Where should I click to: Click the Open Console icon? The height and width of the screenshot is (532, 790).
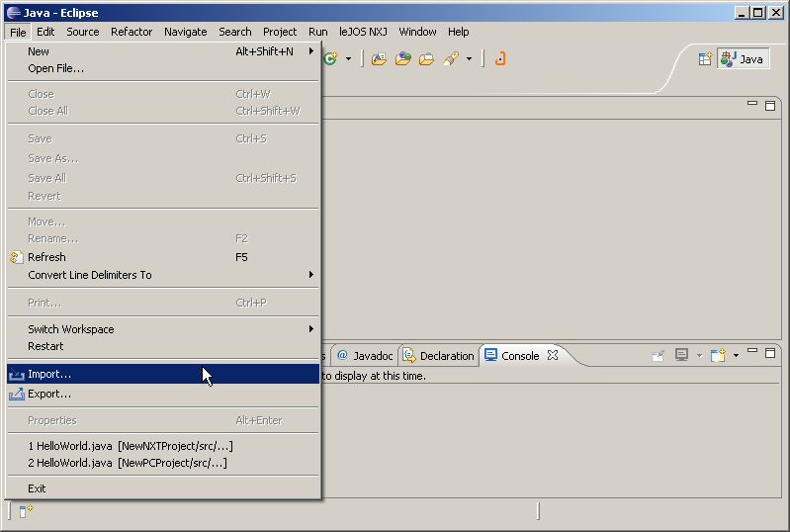point(718,356)
